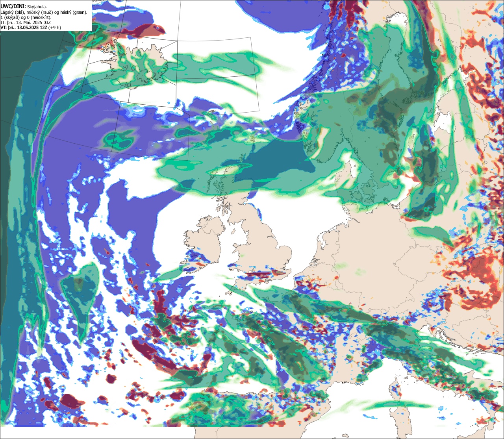Click the '1 (skýjað) og 0 (heiðskírt).' line
This screenshot has width=504, height=439.
point(26,17)
